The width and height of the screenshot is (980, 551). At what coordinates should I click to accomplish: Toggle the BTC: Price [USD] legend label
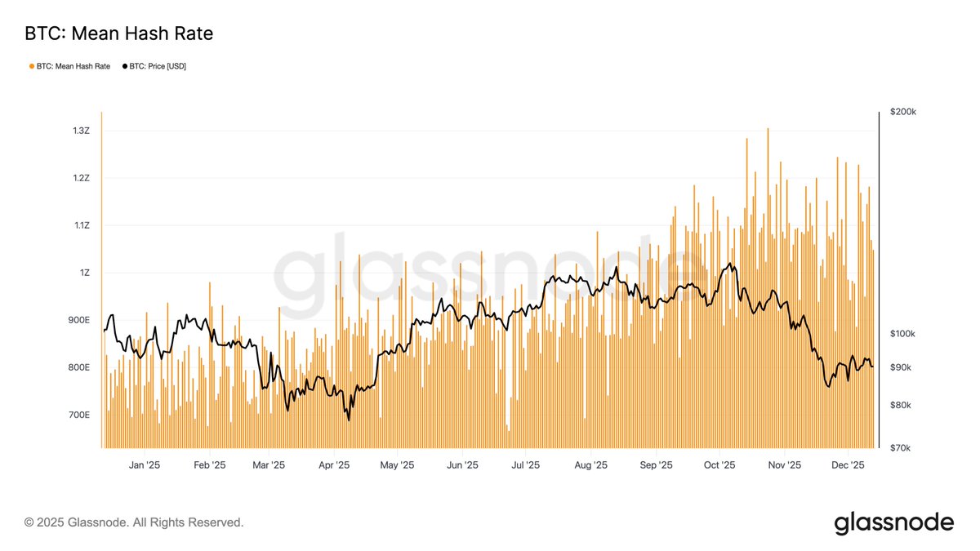pyautogui.click(x=158, y=66)
